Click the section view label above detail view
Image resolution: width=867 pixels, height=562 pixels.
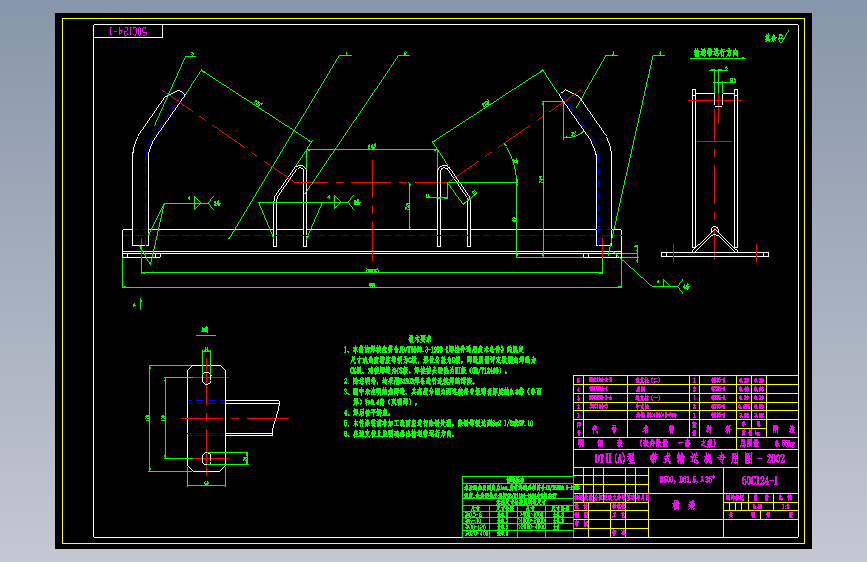click(x=205, y=330)
